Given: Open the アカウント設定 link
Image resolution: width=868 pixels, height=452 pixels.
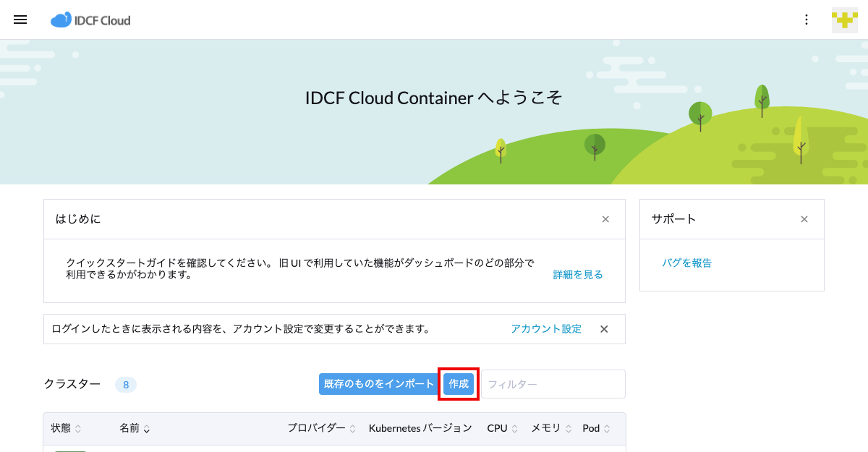Looking at the screenshot, I should (546, 329).
